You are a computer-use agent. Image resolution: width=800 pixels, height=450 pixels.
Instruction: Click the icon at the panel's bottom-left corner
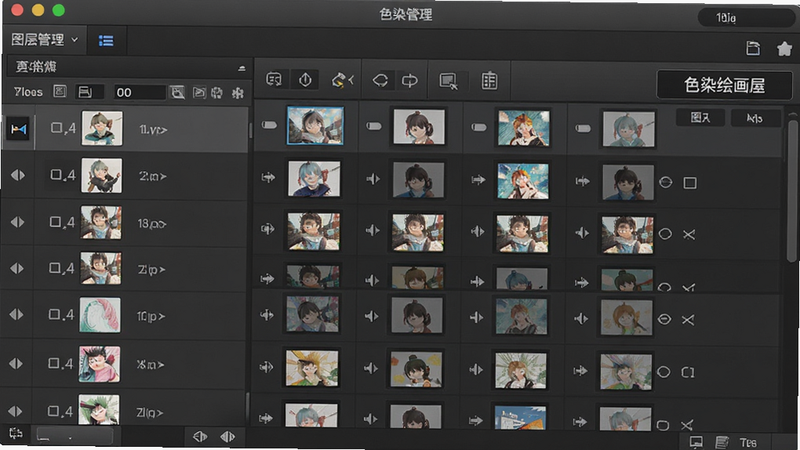tap(16, 434)
